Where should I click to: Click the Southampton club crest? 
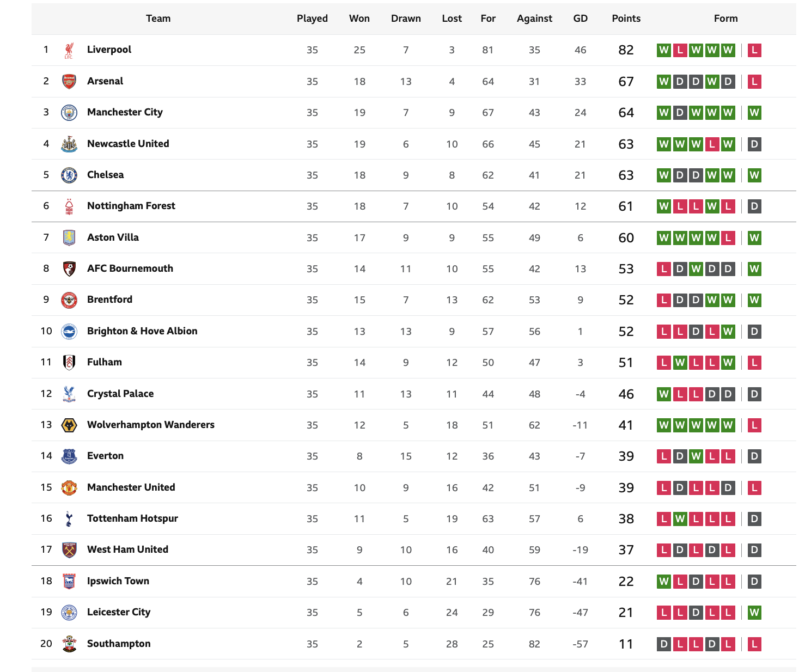[69, 644]
